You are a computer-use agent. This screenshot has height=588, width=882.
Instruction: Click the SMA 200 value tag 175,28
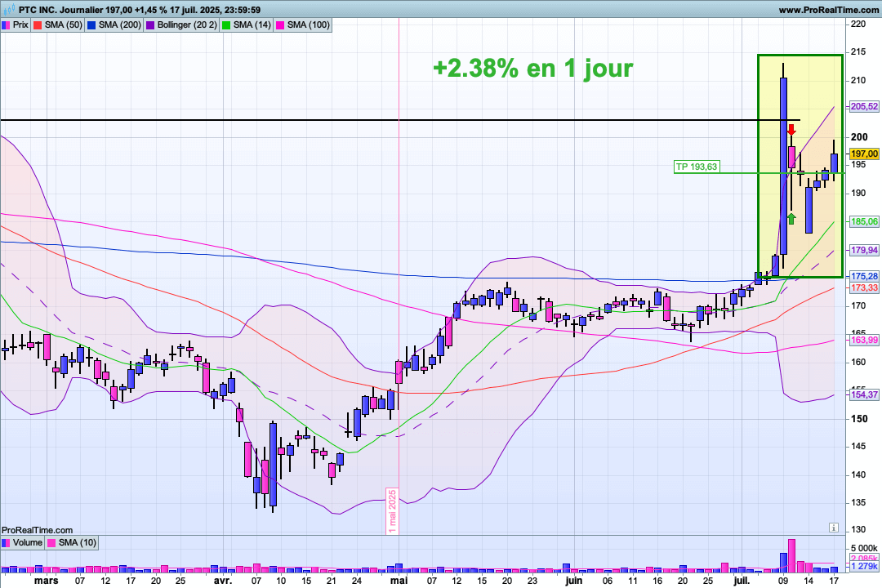click(864, 276)
